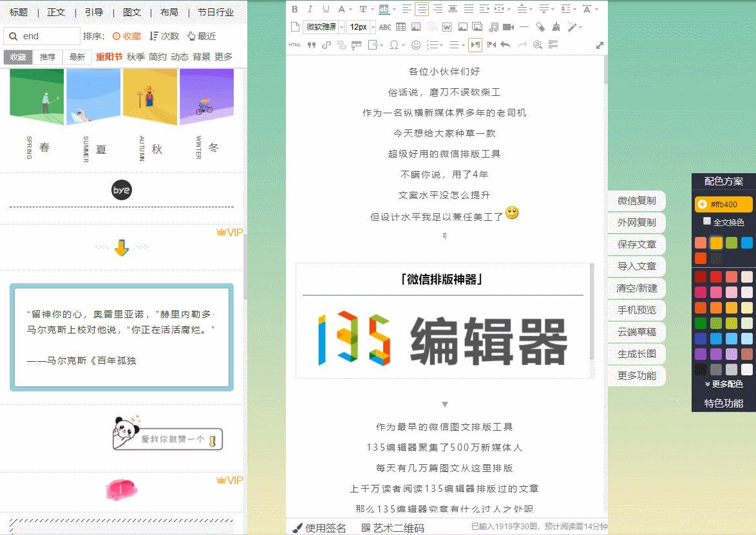
Task: Click the search field containing end
Action: point(42,36)
